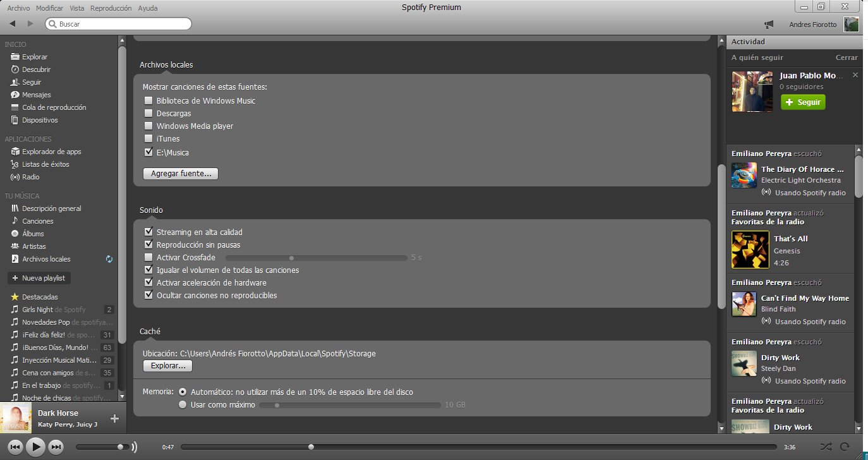The image size is (868, 460).
Task: Enable iTunes source checkbox
Action: click(148, 139)
